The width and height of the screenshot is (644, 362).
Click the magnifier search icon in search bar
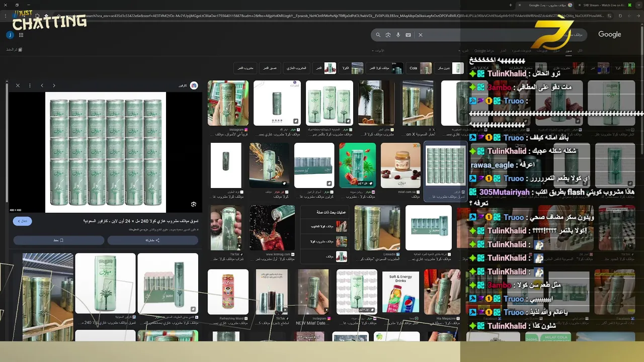[378, 35]
